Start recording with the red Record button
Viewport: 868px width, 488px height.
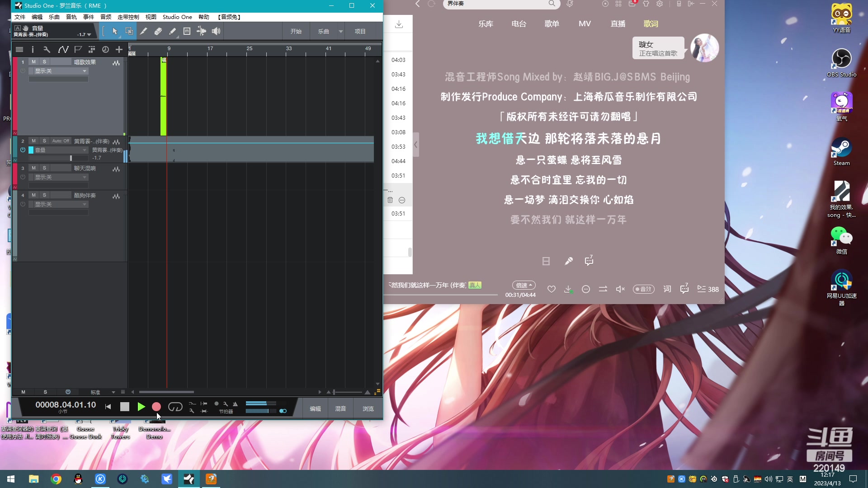(156, 407)
